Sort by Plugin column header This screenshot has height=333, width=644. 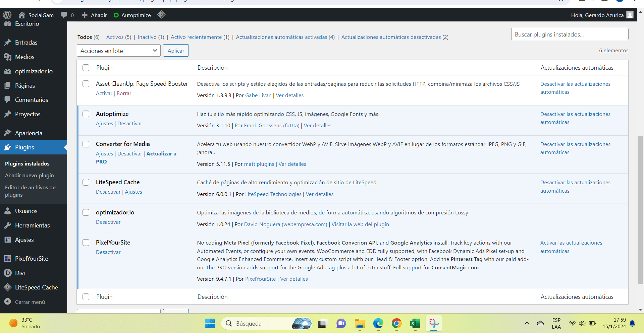point(104,68)
